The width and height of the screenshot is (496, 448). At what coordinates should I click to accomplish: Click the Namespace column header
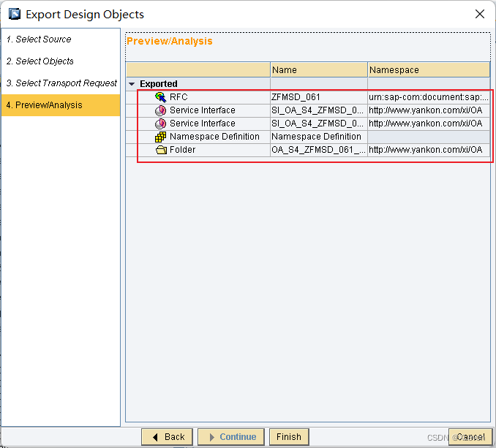[x=429, y=70]
